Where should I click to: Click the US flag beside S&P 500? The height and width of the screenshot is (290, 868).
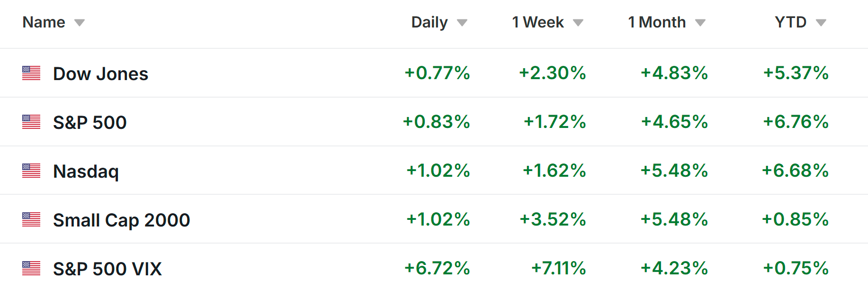[x=31, y=122]
